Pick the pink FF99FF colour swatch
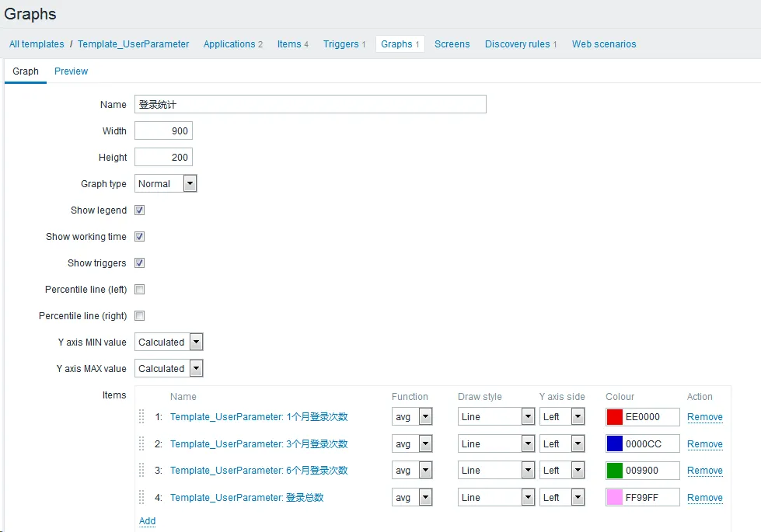The height and width of the screenshot is (532, 761). [x=614, y=497]
